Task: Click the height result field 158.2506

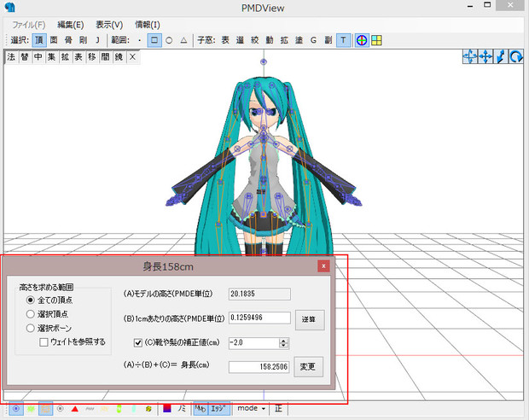Action: coord(259,367)
